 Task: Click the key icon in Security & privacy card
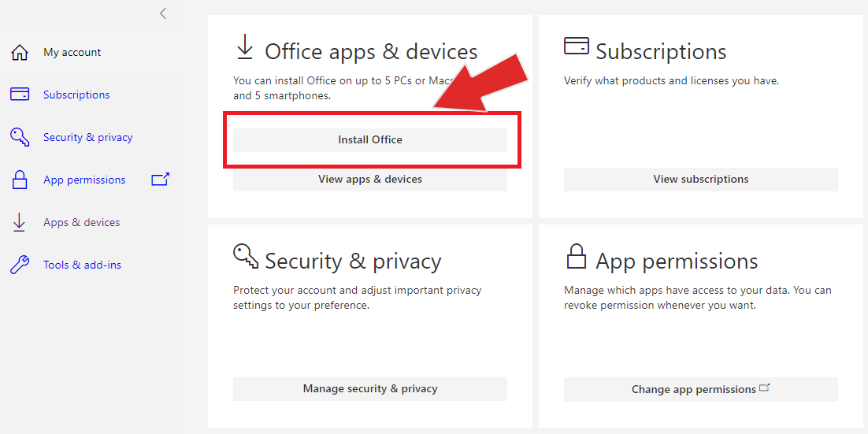pyautogui.click(x=246, y=256)
